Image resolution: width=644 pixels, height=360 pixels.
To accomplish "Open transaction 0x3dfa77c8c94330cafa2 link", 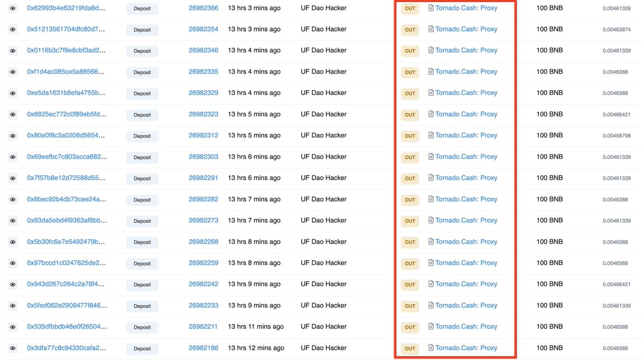I will coord(67,348).
